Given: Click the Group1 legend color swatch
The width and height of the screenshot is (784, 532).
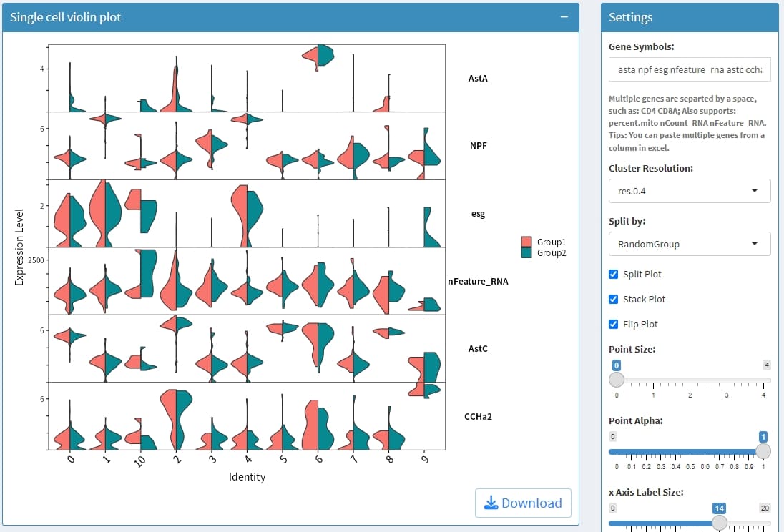Looking at the screenshot, I should [x=527, y=242].
